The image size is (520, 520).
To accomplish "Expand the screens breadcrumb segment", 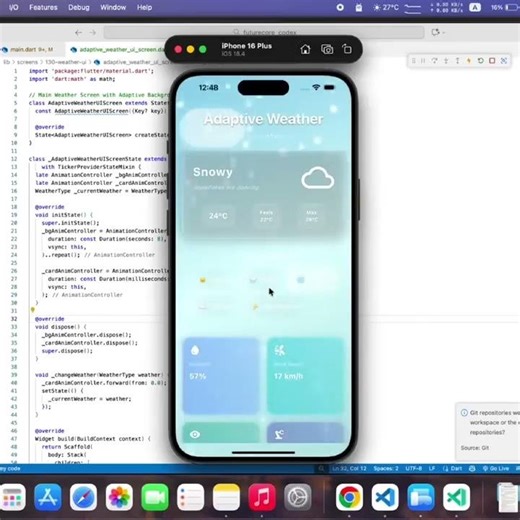I will click(27, 62).
